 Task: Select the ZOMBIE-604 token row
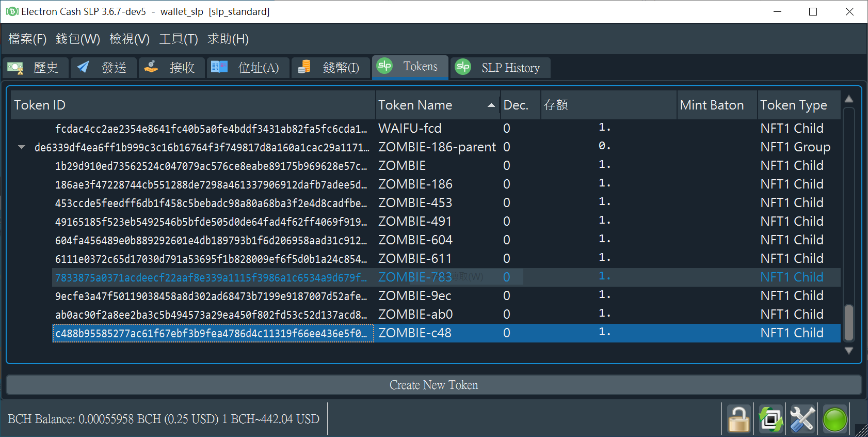446,240
